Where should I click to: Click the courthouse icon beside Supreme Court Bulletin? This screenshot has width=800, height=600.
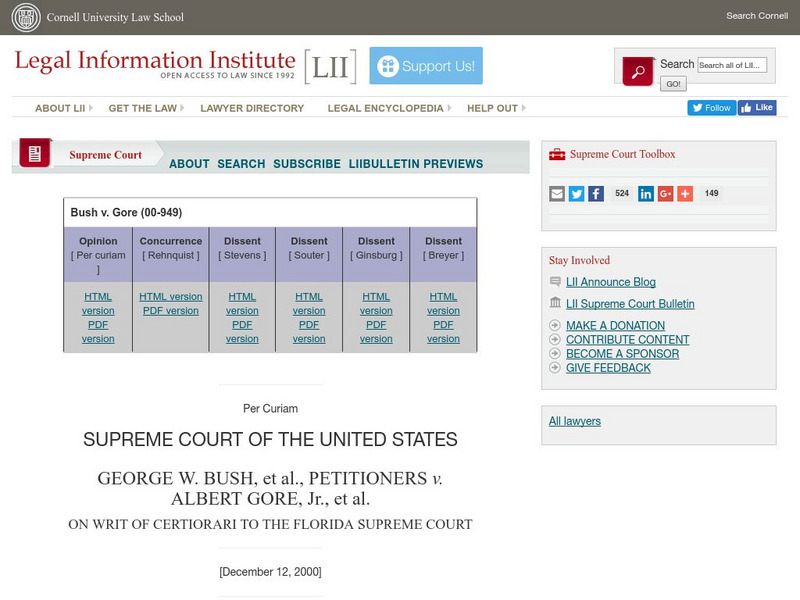coord(555,303)
